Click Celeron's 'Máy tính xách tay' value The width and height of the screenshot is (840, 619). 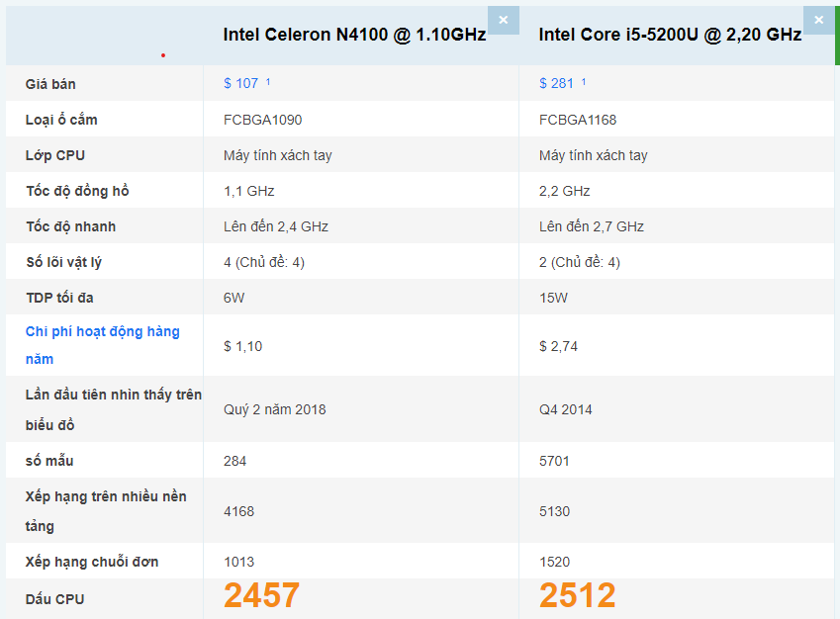click(277, 155)
